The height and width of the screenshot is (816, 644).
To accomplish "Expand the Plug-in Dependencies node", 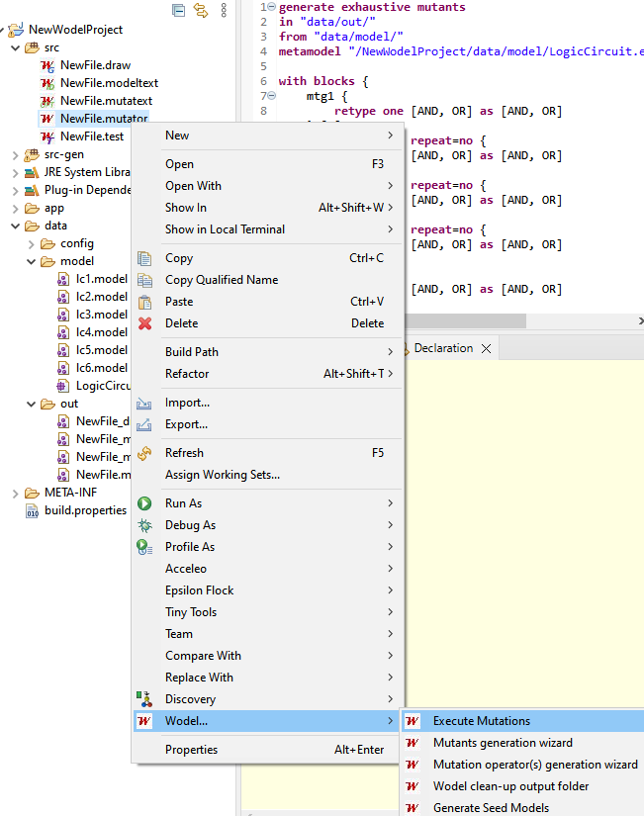I will coord(16,191).
